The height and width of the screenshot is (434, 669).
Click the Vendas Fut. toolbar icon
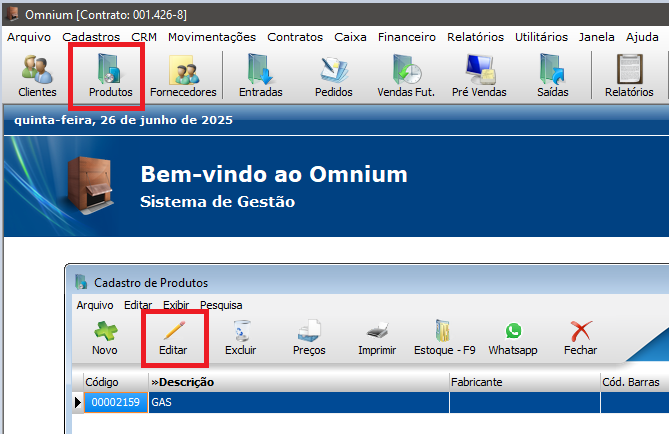pyautogui.click(x=405, y=76)
